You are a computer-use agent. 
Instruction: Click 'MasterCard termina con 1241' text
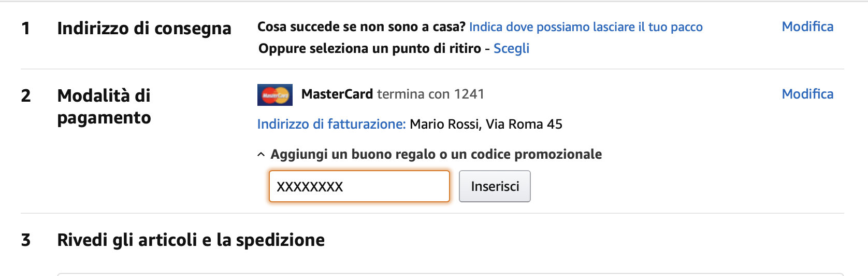[x=393, y=94]
